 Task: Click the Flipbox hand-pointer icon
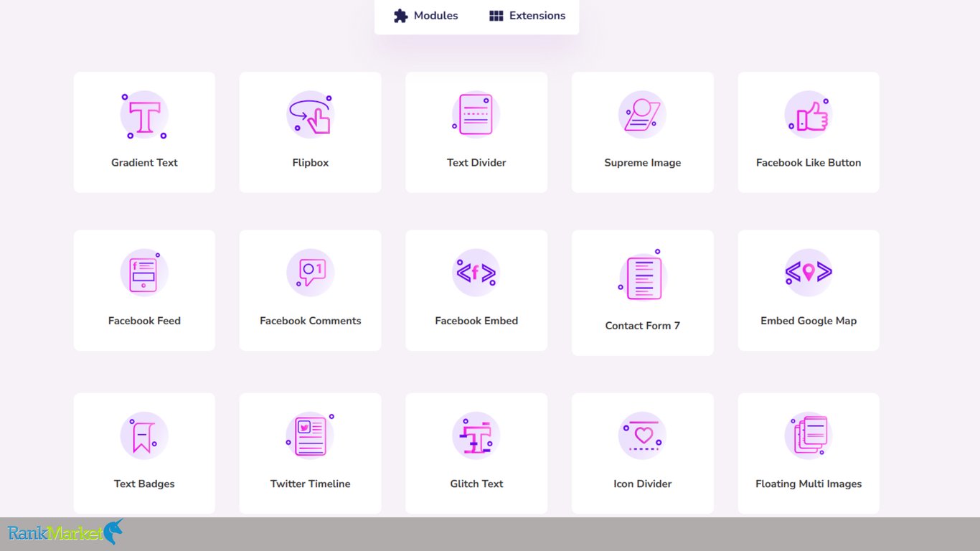coord(310,115)
